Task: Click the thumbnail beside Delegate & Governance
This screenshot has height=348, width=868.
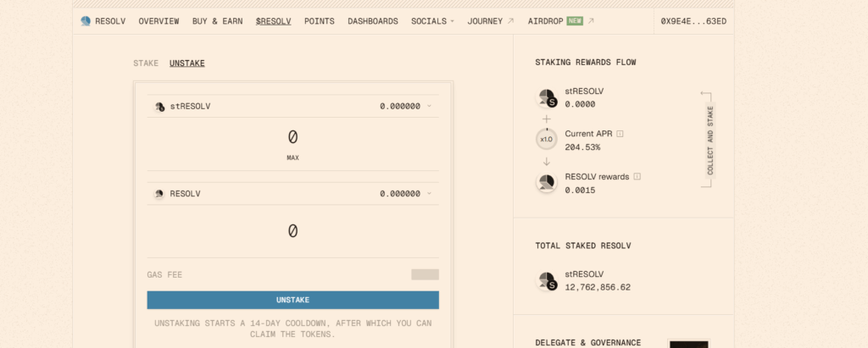Action: 688,344
